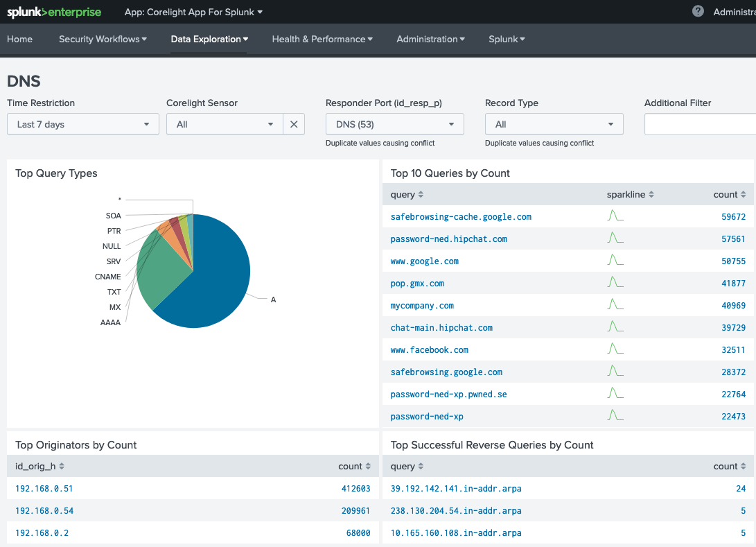
Task: Open the Data Exploration menu
Action: (x=209, y=40)
